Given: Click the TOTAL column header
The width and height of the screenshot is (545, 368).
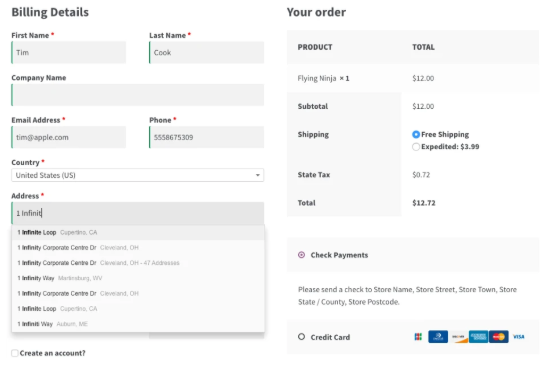Looking at the screenshot, I should click(423, 47).
